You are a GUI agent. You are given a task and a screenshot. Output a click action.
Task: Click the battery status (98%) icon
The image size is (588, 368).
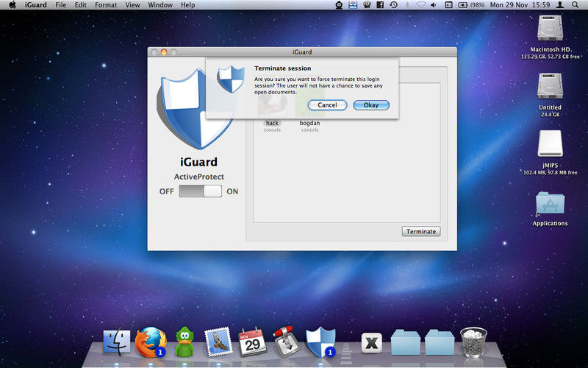pos(471,5)
